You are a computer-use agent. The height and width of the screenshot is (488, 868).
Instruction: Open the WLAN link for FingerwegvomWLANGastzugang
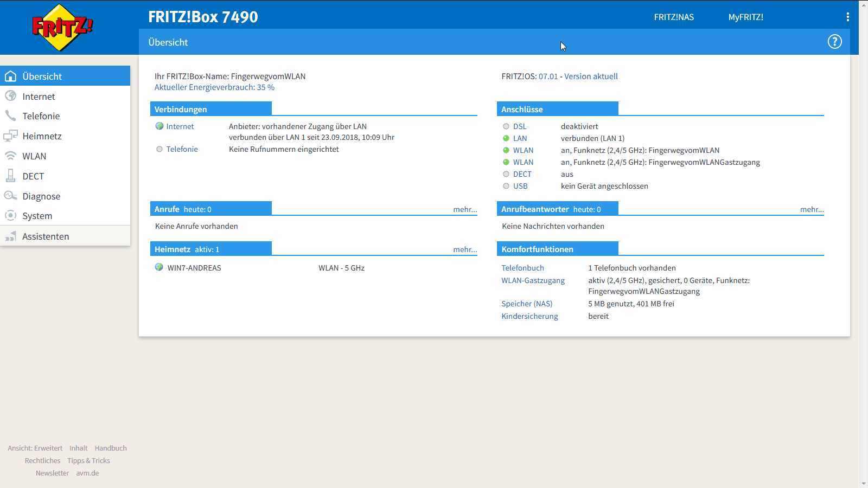point(524,162)
